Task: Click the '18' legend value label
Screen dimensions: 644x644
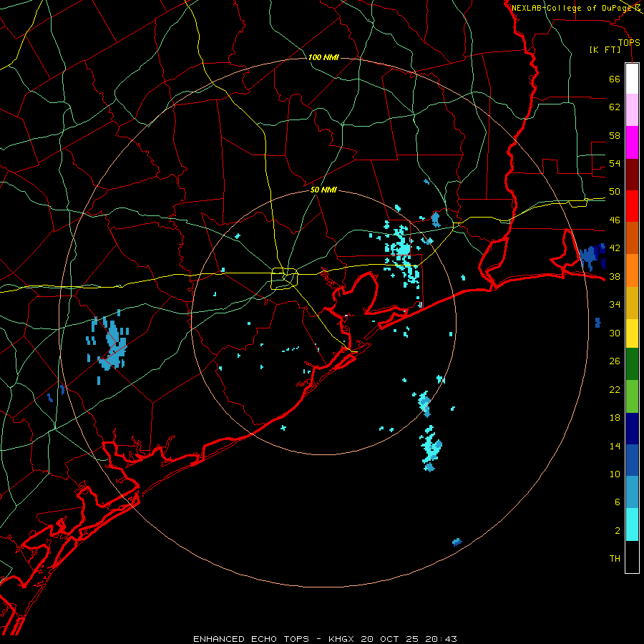Action: pos(615,418)
